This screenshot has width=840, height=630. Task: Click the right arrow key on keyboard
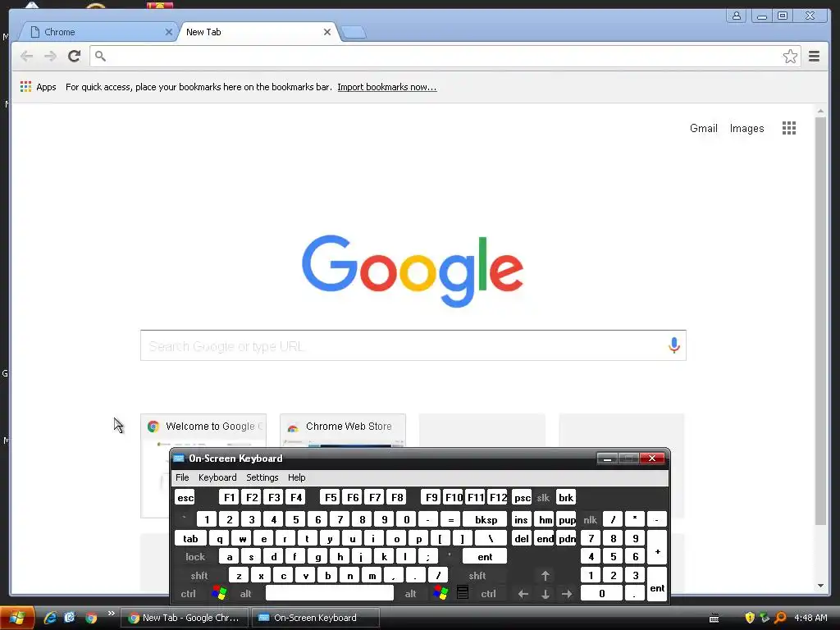567,594
